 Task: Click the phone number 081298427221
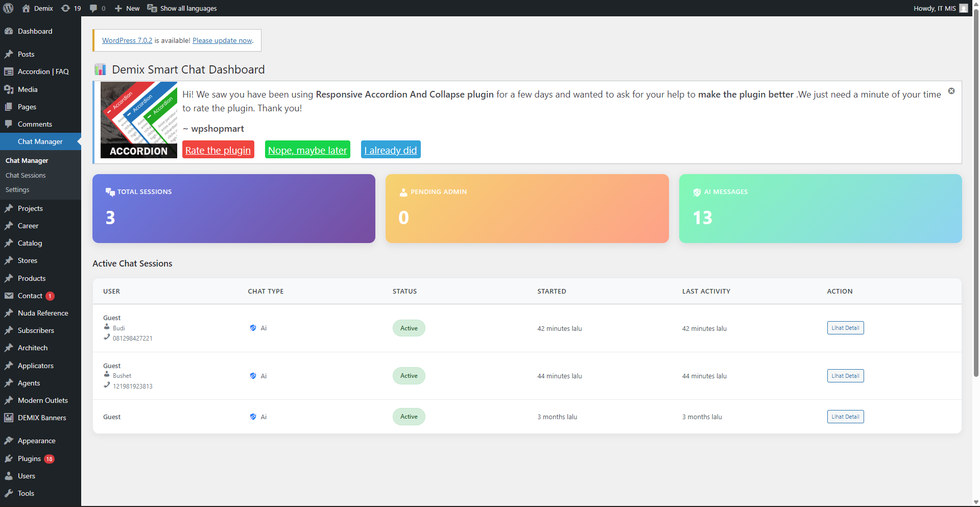pos(132,338)
